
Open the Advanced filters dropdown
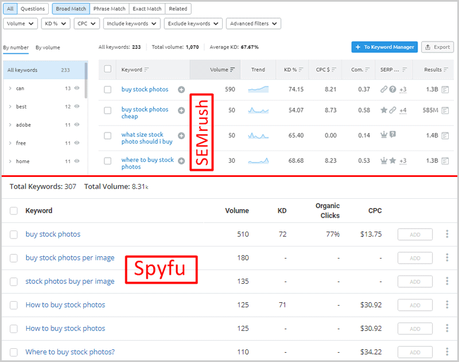coord(253,24)
